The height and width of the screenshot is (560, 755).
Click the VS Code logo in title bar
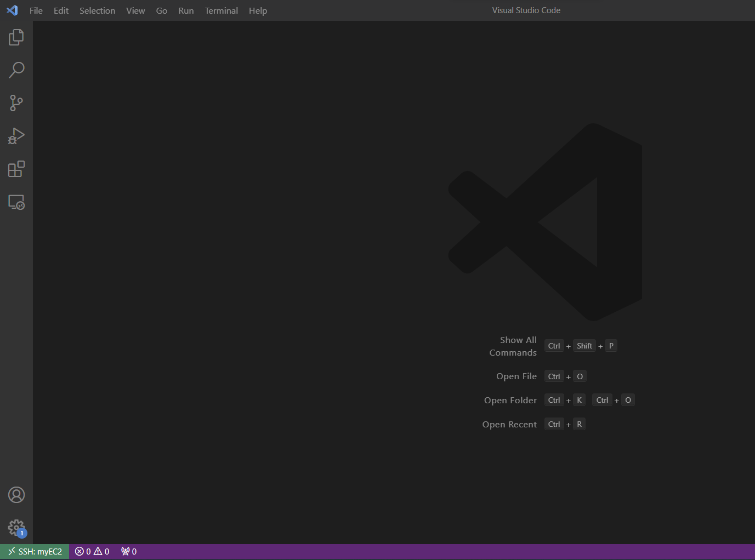coord(12,10)
